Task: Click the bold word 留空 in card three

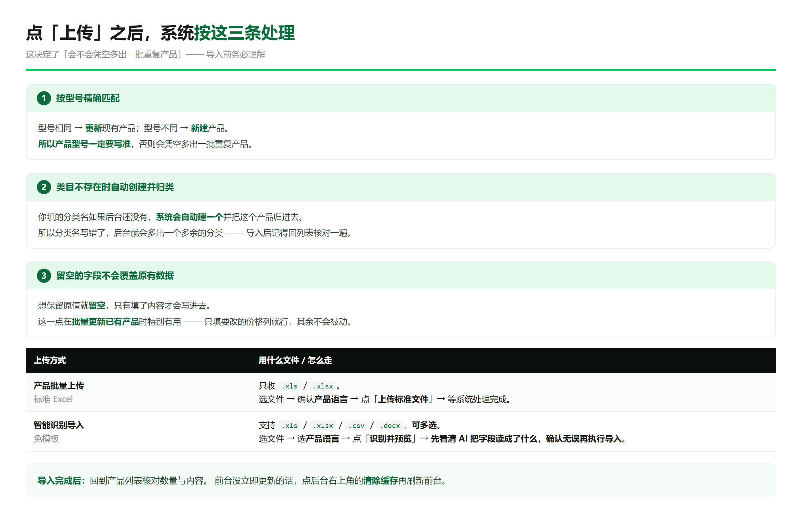Action: 97,306
